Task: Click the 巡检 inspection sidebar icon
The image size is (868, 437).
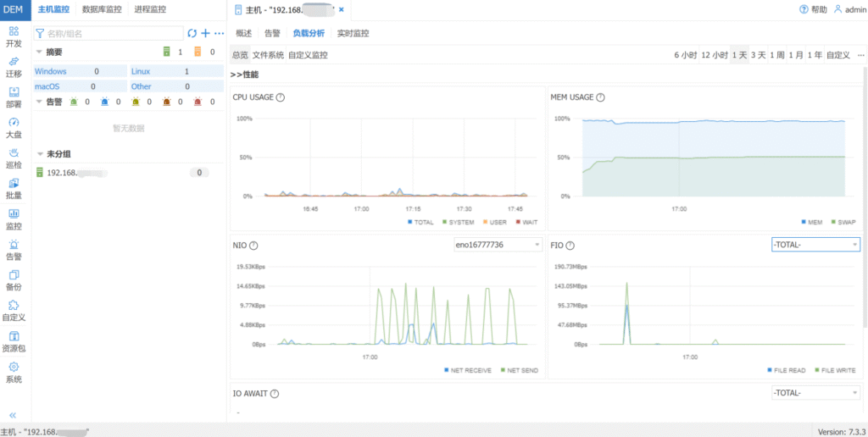Action: pyautogui.click(x=14, y=158)
